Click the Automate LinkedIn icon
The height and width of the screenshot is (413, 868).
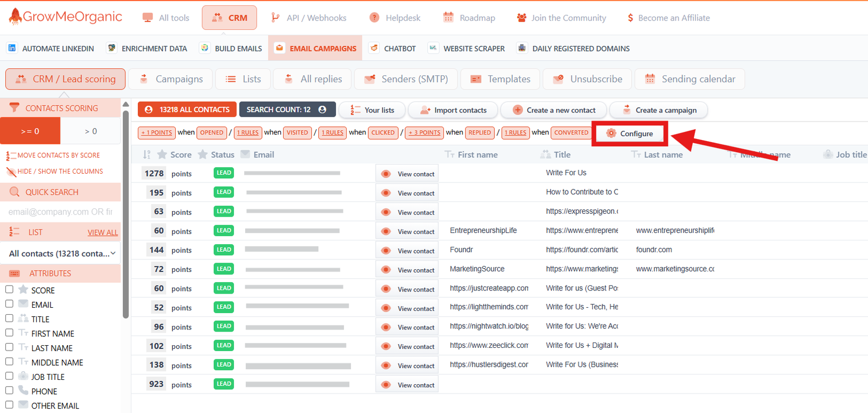(x=12, y=48)
